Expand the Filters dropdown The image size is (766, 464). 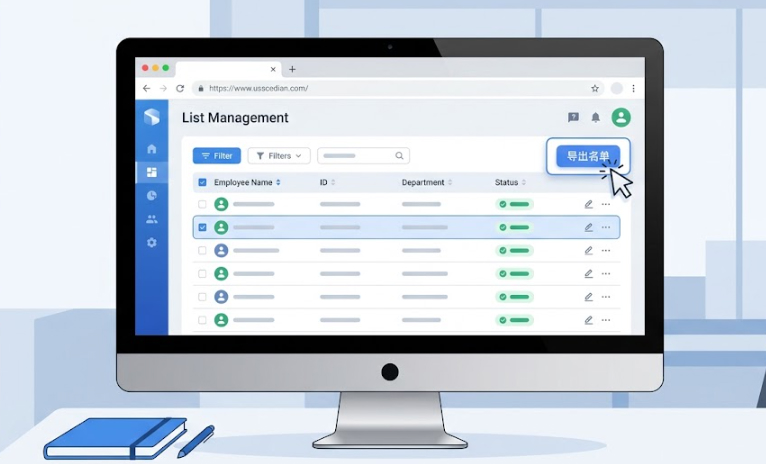pos(279,156)
